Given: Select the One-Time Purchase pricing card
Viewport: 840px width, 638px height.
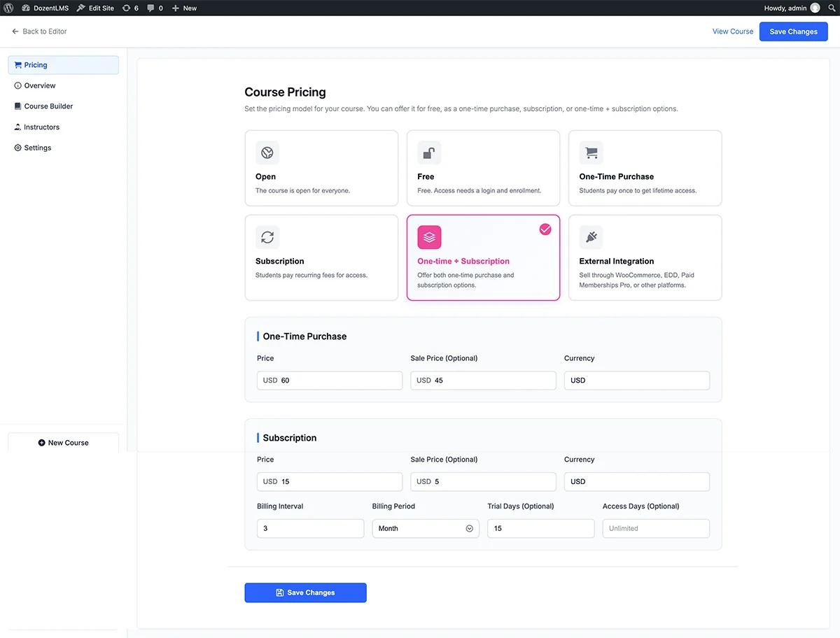Looking at the screenshot, I should point(645,168).
